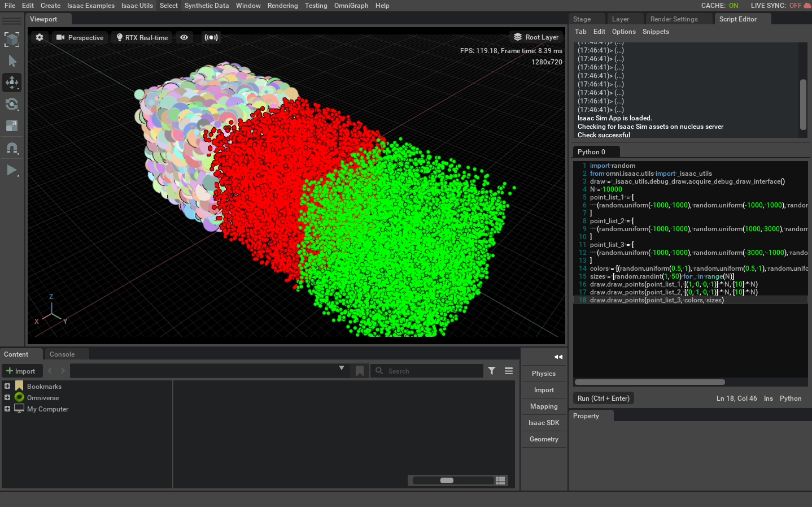Open Script Editor Tab menu

[580, 32]
